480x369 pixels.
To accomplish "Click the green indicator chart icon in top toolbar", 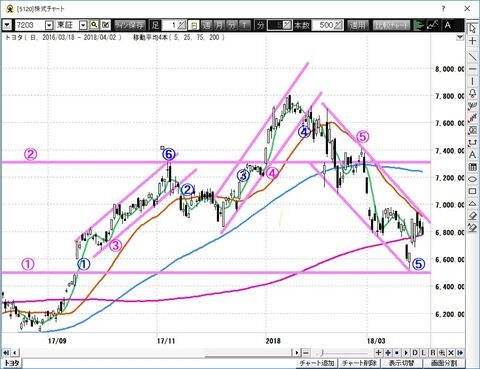I will pyautogui.click(x=418, y=25).
